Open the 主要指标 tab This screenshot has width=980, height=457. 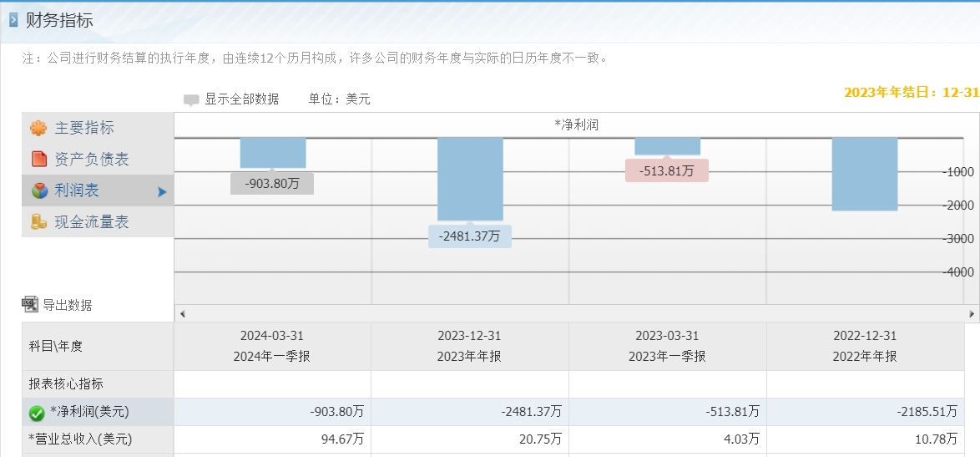point(98,128)
